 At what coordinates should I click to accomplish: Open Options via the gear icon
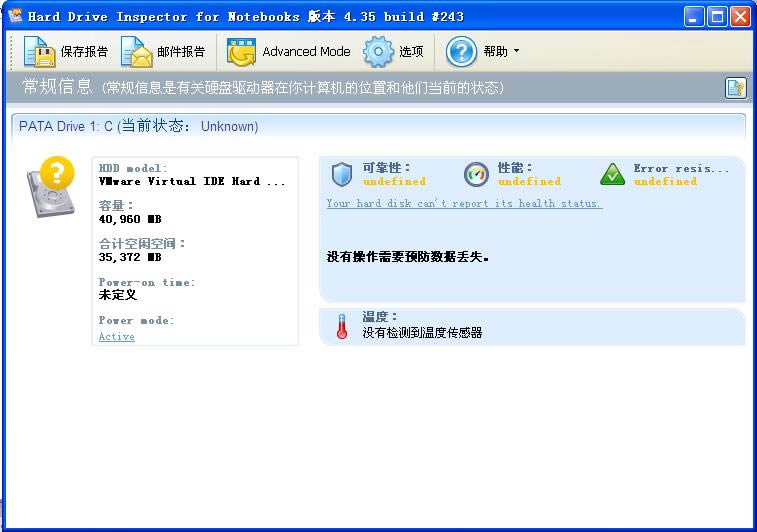coord(378,51)
